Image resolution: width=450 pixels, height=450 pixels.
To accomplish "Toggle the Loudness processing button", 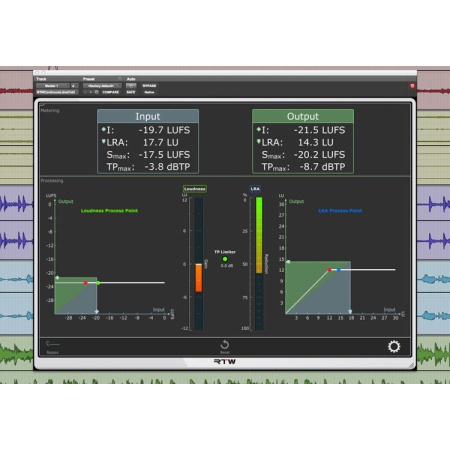I will [195, 189].
